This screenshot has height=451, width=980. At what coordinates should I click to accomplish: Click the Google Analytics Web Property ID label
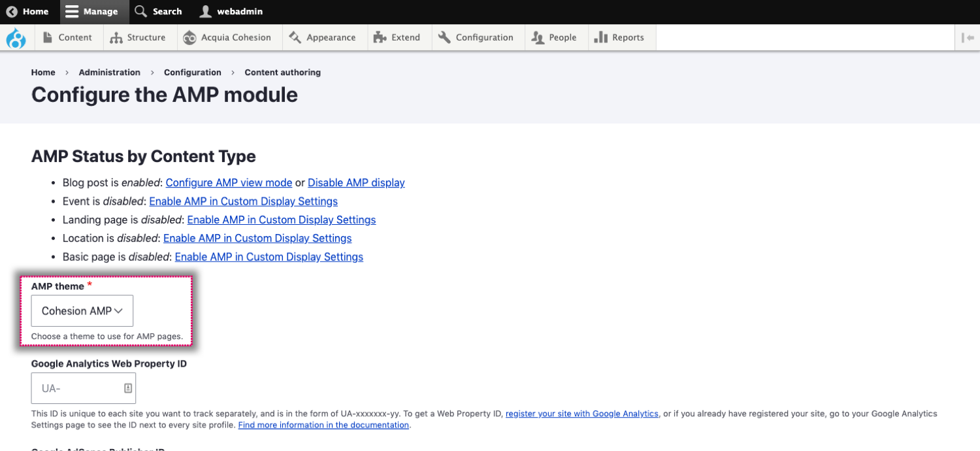point(109,363)
